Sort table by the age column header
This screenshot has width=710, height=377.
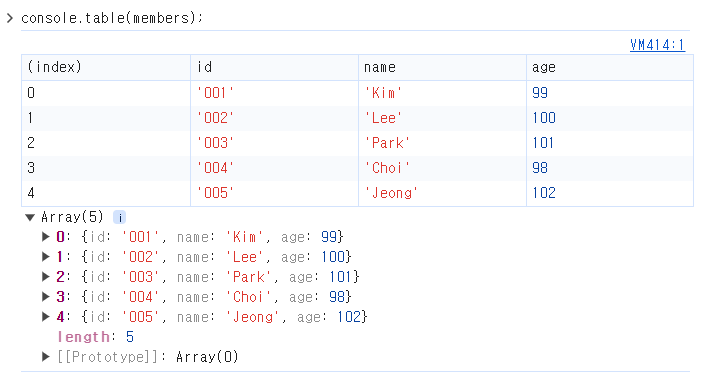[610, 67]
